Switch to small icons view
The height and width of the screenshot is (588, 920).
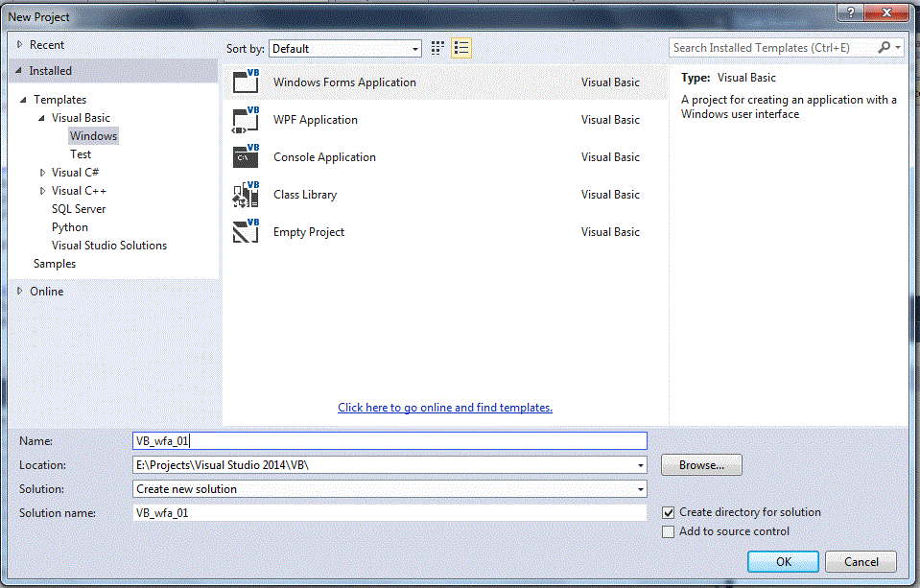437,48
